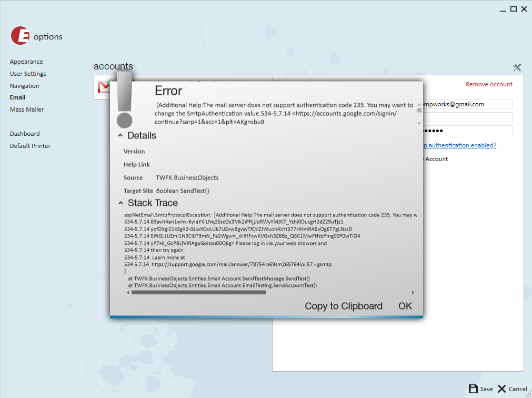The image size is (532, 398).
Task: Open the Dashboard options page
Action: [x=25, y=134]
